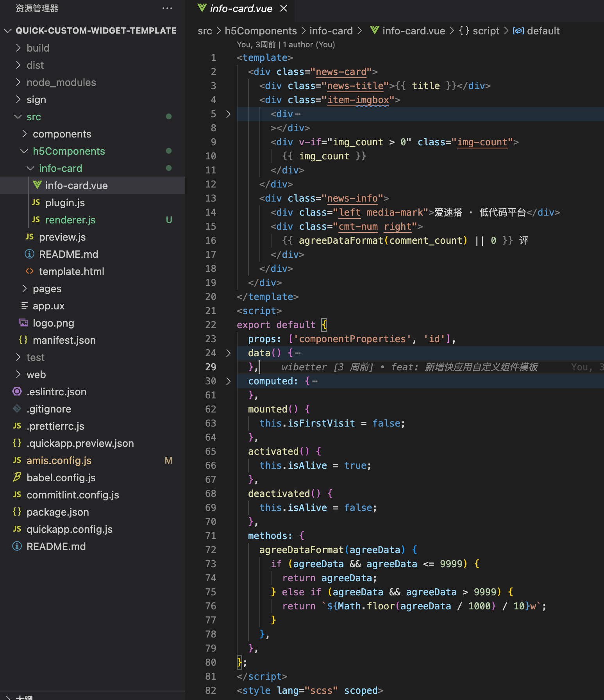604x700 pixels.
Task: Click the info icon of src README.md
Action: click(30, 254)
